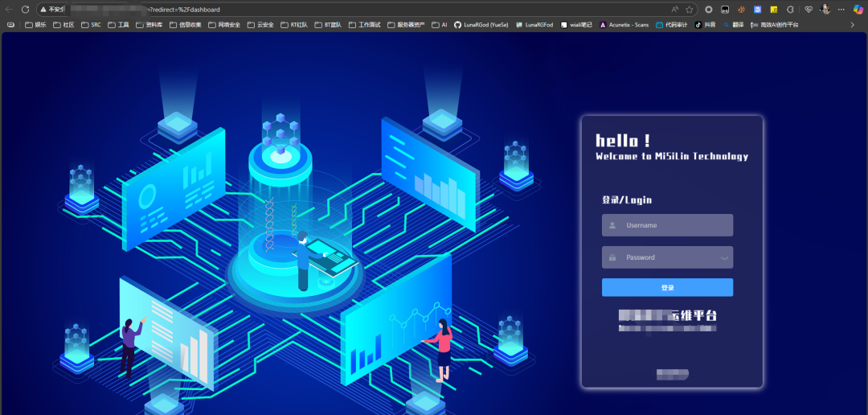Click the 'Welcome to MiSiLin Technology' text

click(x=672, y=156)
